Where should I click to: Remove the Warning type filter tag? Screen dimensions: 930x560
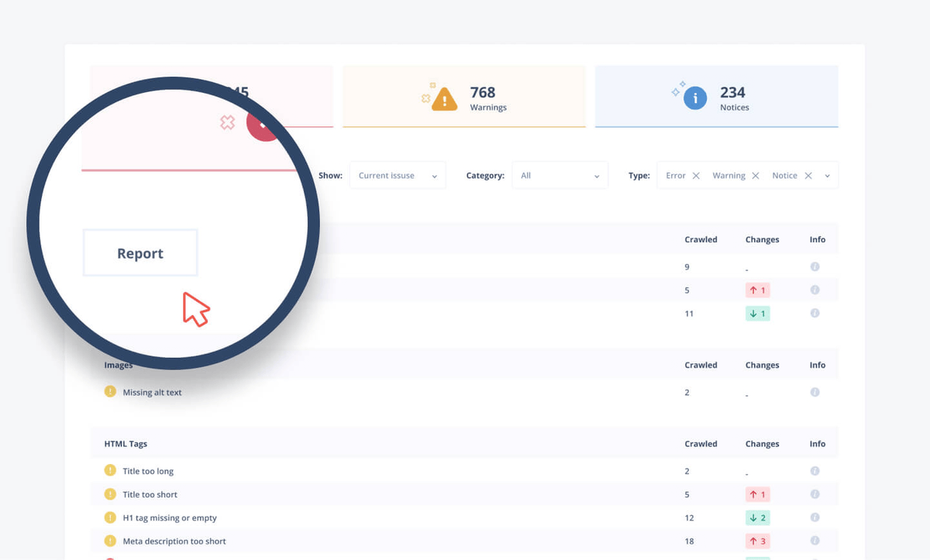click(756, 176)
